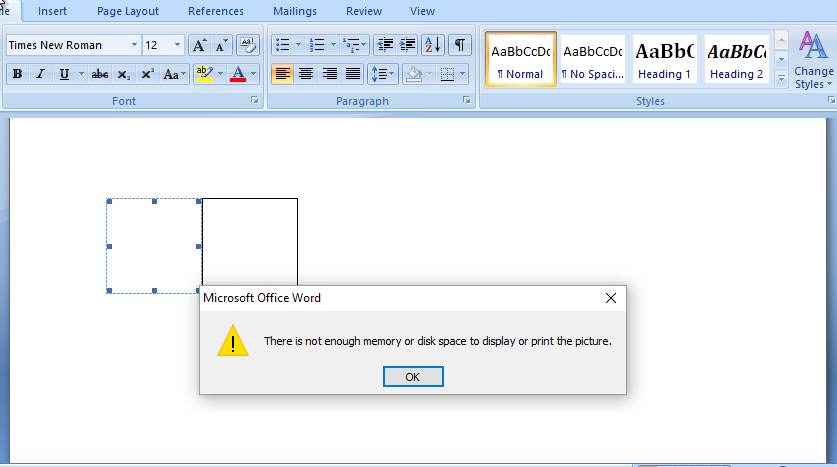
Task: Justify the paragraph text
Action: click(x=353, y=74)
